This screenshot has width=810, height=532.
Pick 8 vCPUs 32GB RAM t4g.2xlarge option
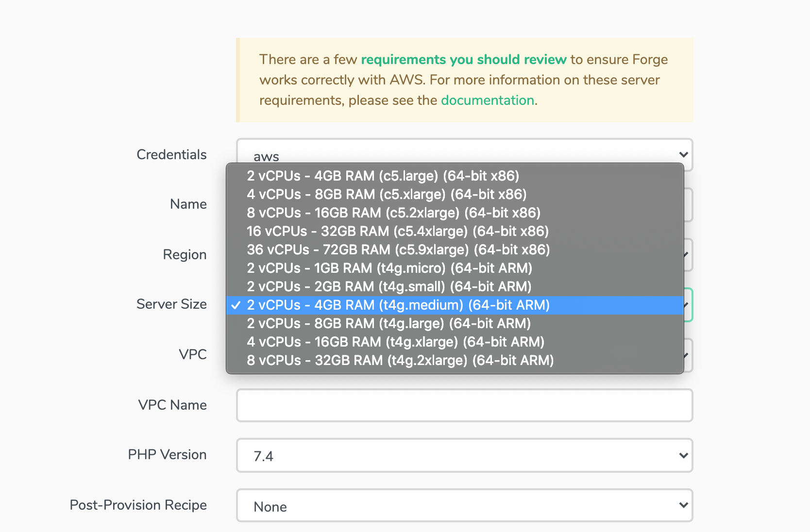(x=455, y=360)
